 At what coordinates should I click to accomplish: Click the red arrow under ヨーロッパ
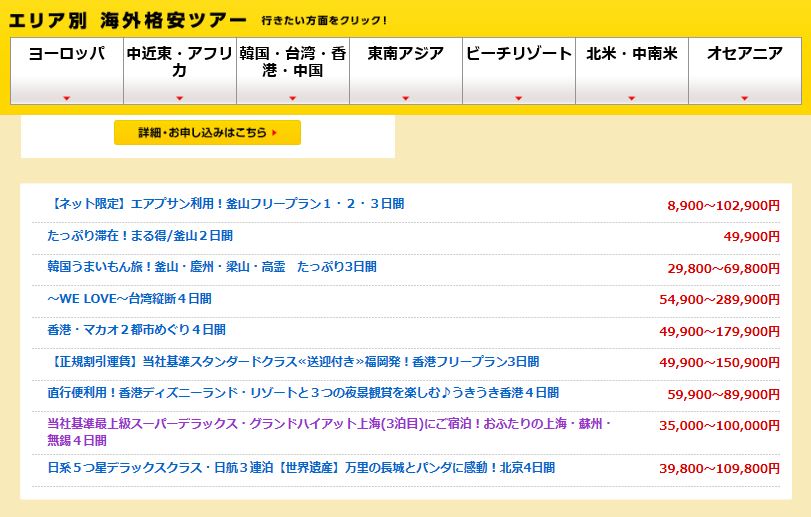(66, 98)
